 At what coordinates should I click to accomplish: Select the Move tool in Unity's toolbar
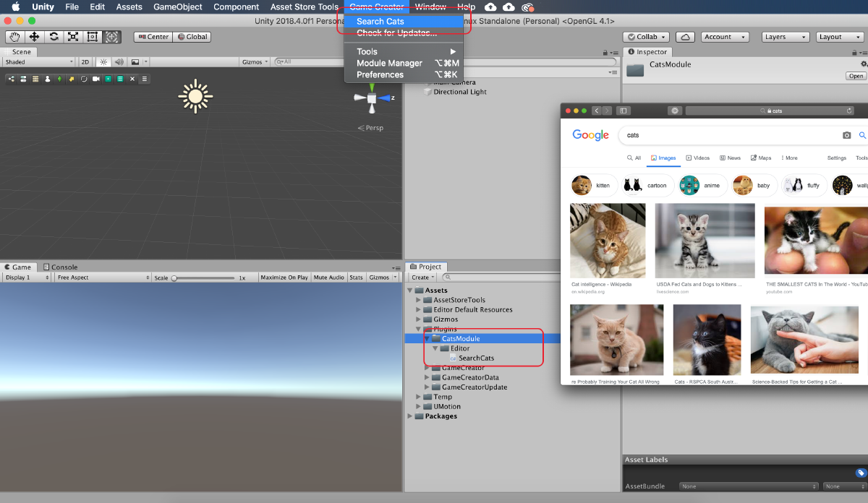(x=34, y=37)
